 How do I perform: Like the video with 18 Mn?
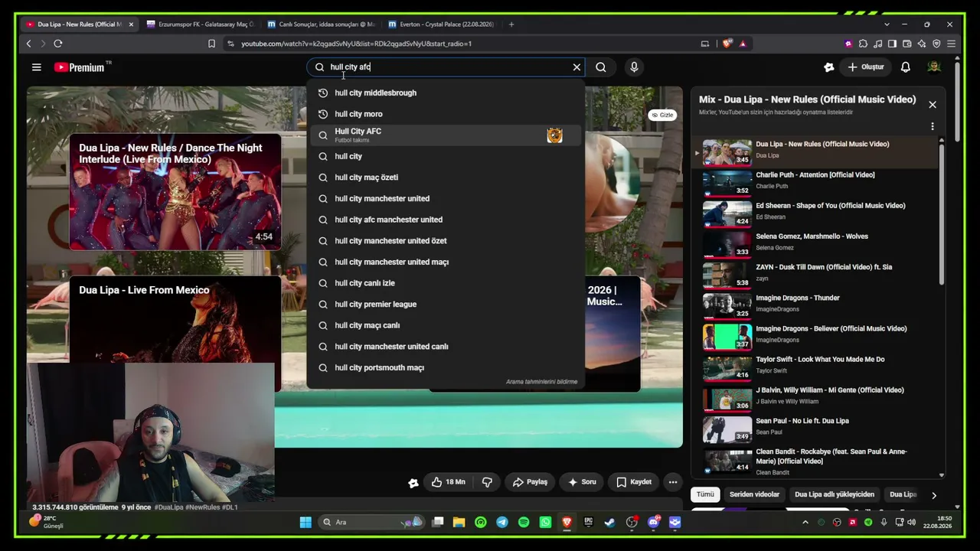tap(449, 482)
